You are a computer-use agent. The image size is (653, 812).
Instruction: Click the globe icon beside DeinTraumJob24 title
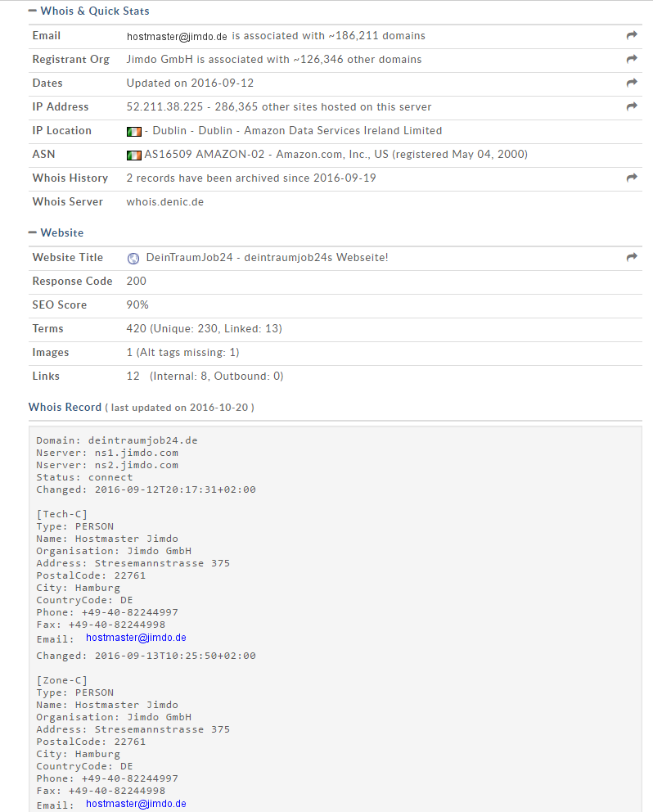(133, 259)
